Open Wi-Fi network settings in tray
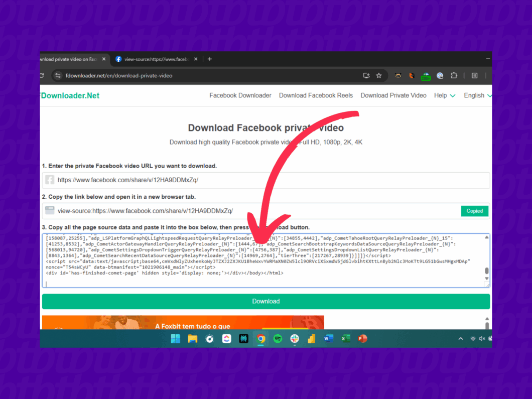Image resolution: width=532 pixels, height=399 pixels. tap(473, 339)
